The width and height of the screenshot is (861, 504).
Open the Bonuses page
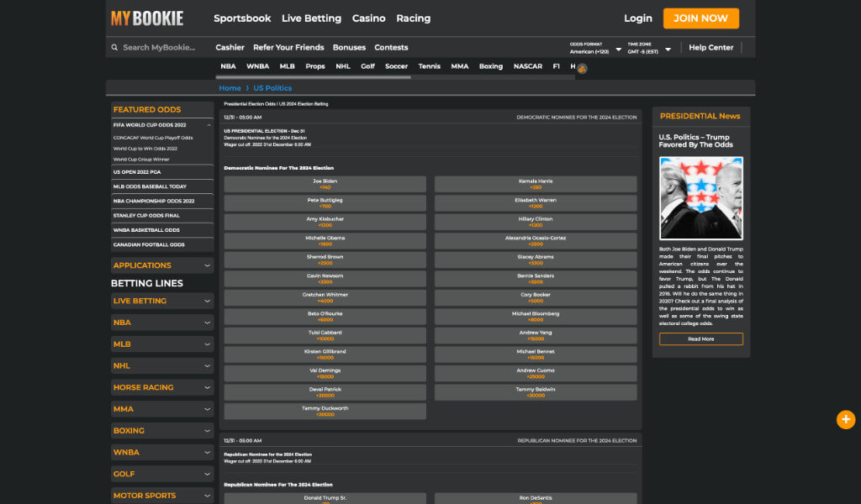pos(349,48)
